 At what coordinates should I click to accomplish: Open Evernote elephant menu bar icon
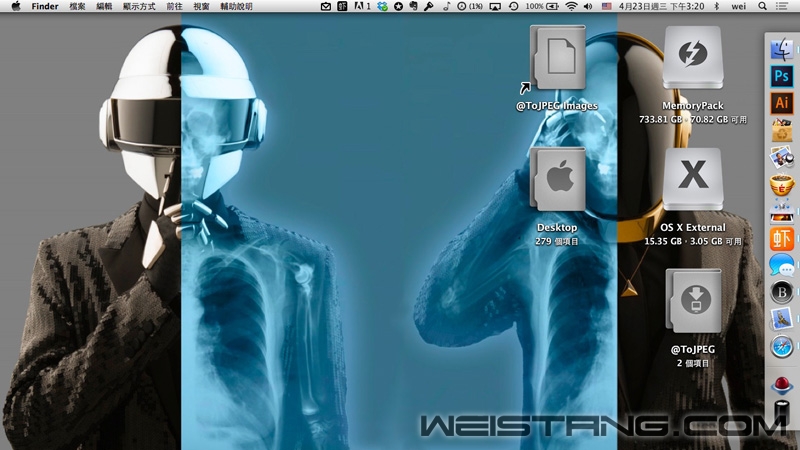(413, 6)
